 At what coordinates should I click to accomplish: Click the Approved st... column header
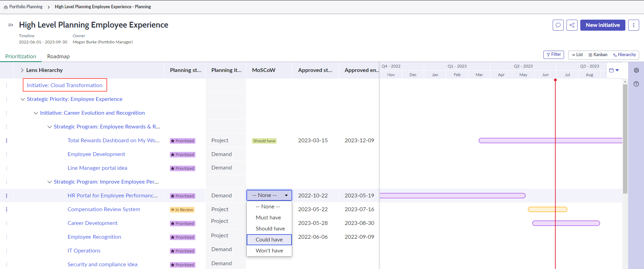[x=315, y=70]
